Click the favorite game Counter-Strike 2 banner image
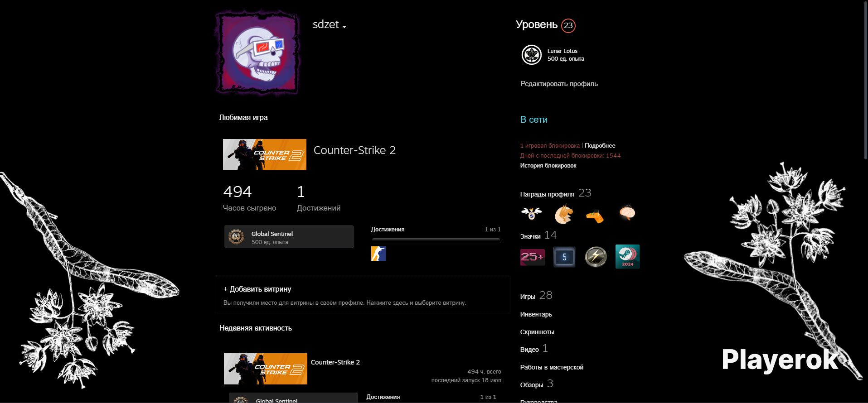The image size is (868, 403). [x=265, y=155]
